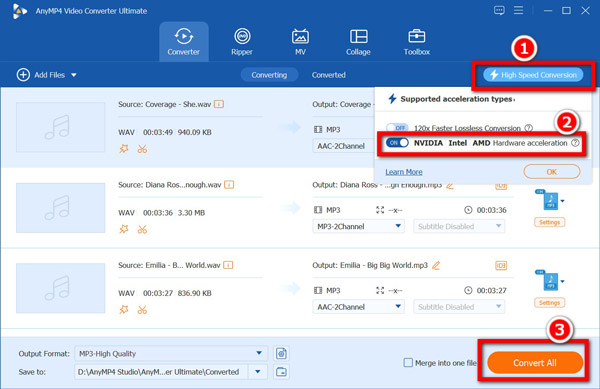Open the AAC-2Channel dropdown for Emilia file
The height and width of the screenshot is (389, 600).
359,306
